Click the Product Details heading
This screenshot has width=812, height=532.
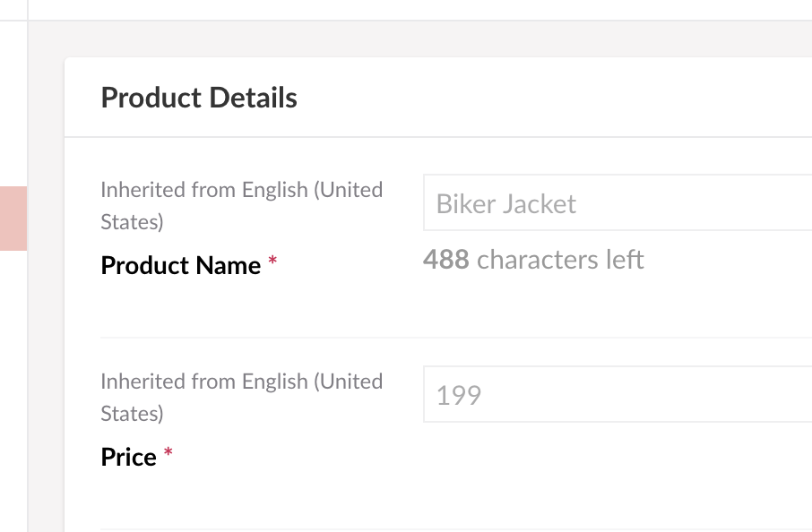pos(198,98)
